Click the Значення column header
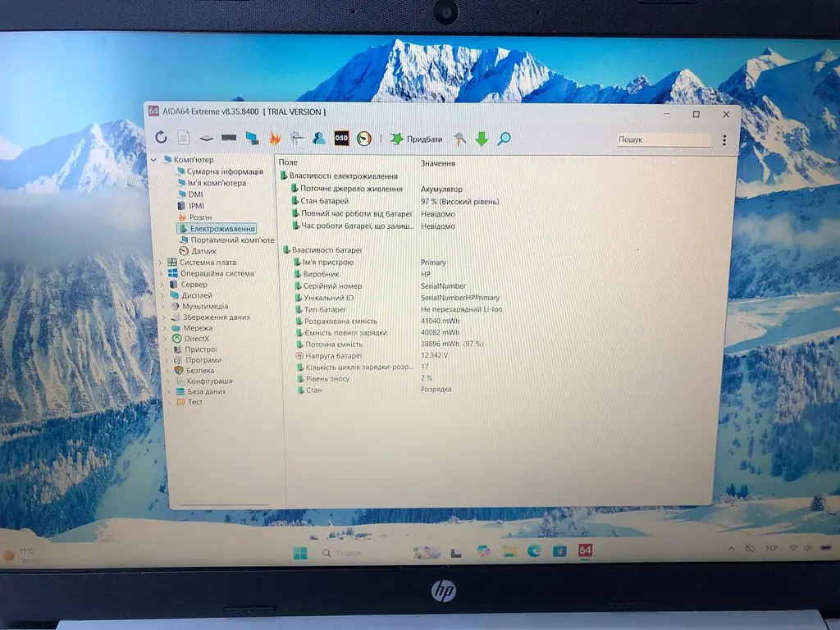Image resolution: width=840 pixels, height=630 pixels. [438, 163]
